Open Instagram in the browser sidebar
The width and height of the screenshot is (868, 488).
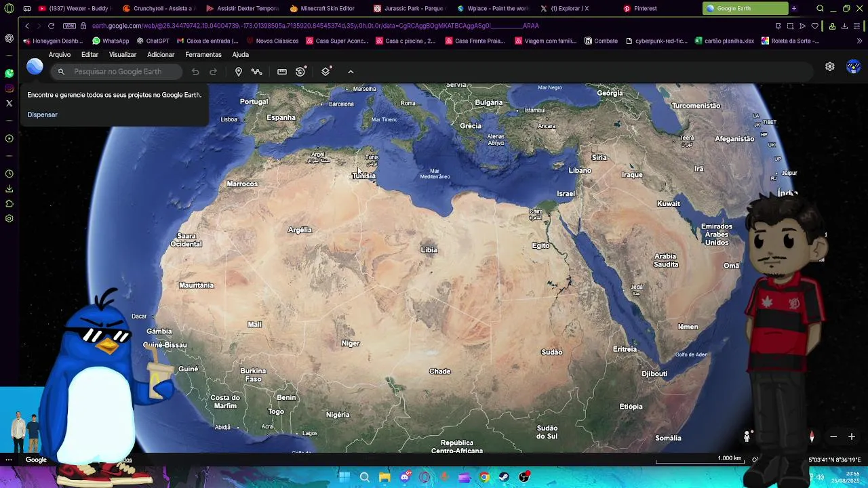[9, 88]
